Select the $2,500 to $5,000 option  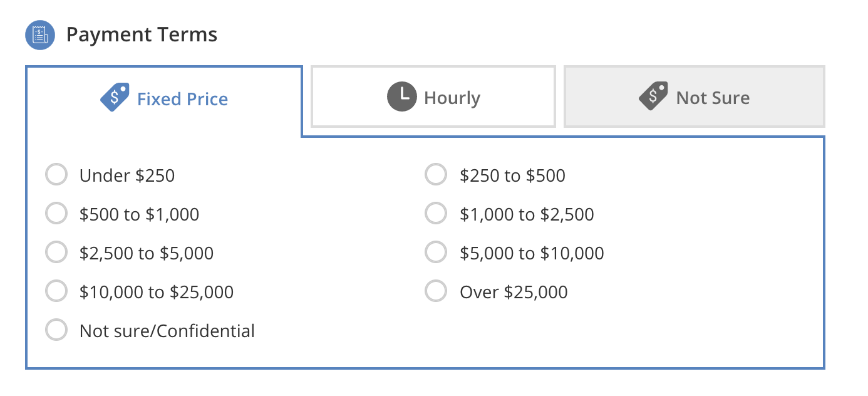[56, 252]
